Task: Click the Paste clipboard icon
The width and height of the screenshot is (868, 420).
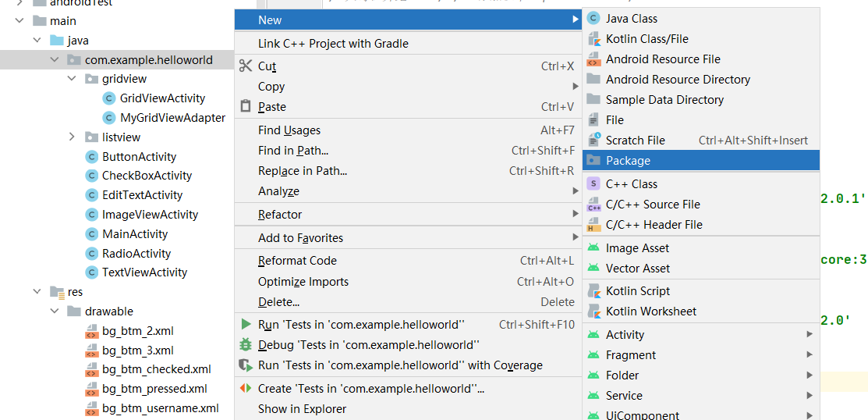Action: 246,107
